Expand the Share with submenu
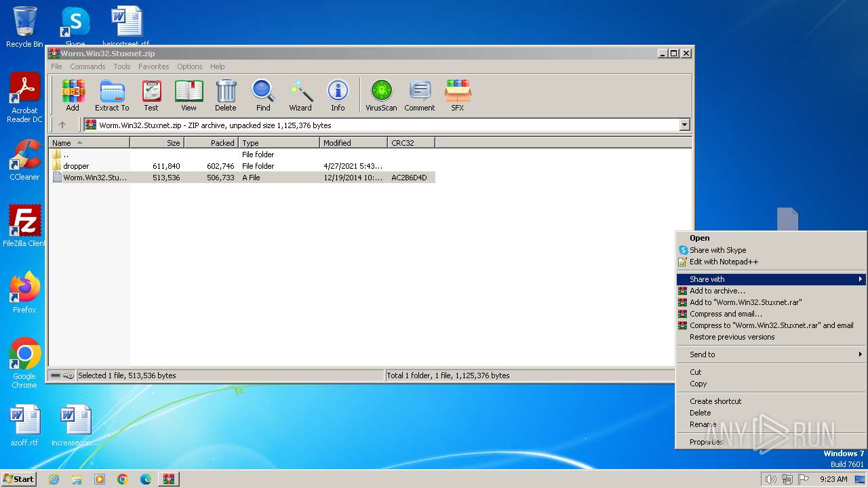Viewport: 868px width, 488px height. pos(771,279)
